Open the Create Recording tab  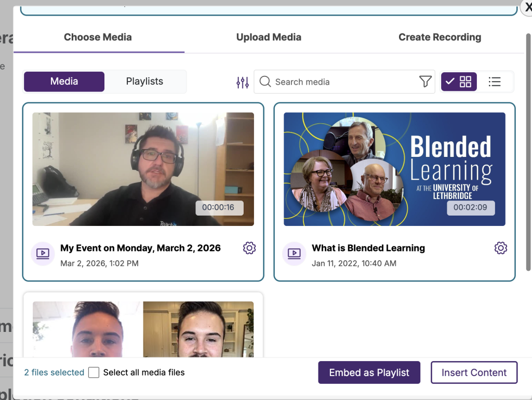[440, 37]
